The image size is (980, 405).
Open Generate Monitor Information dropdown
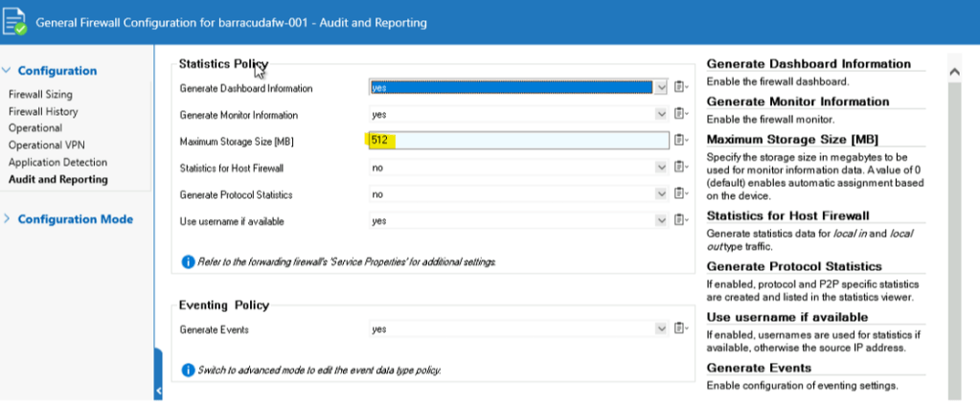click(660, 115)
